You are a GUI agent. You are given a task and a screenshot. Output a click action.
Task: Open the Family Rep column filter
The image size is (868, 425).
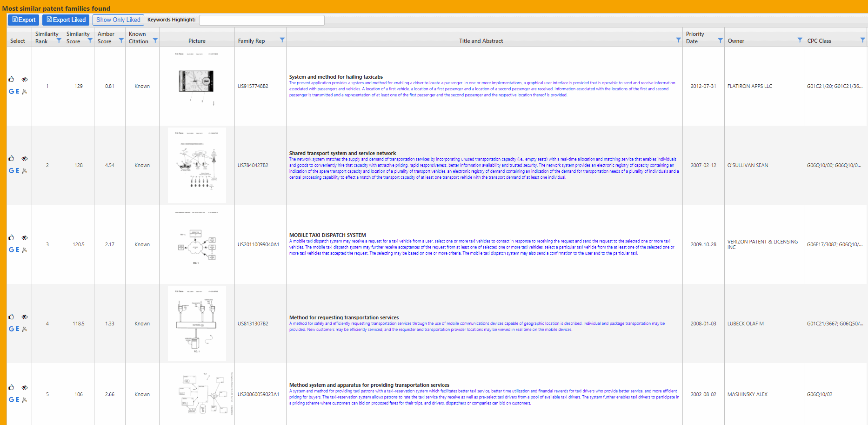click(282, 40)
